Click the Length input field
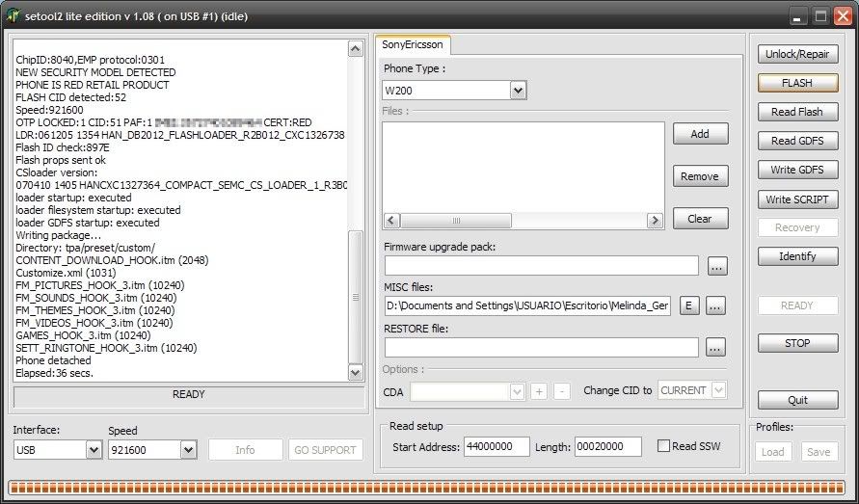This screenshot has width=859, height=504. [x=608, y=446]
